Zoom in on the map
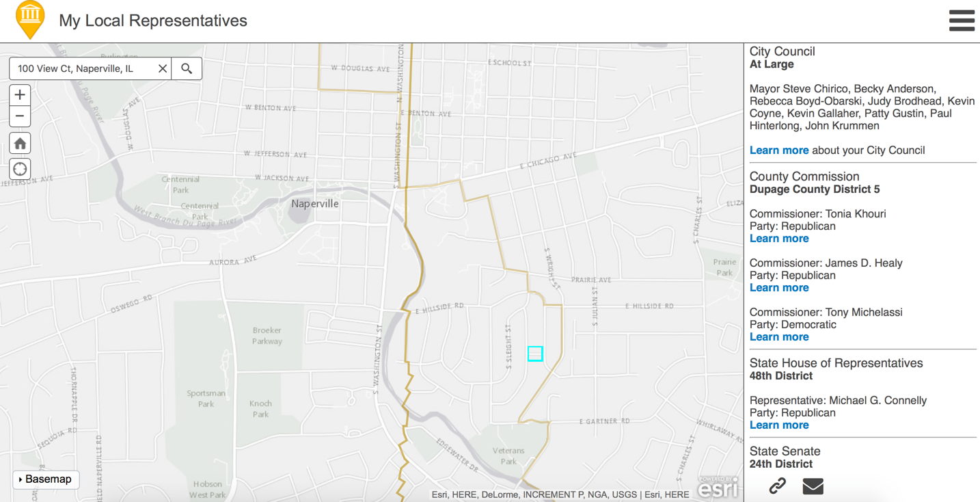Image resolution: width=980 pixels, height=502 pixels. pos(20,94)
